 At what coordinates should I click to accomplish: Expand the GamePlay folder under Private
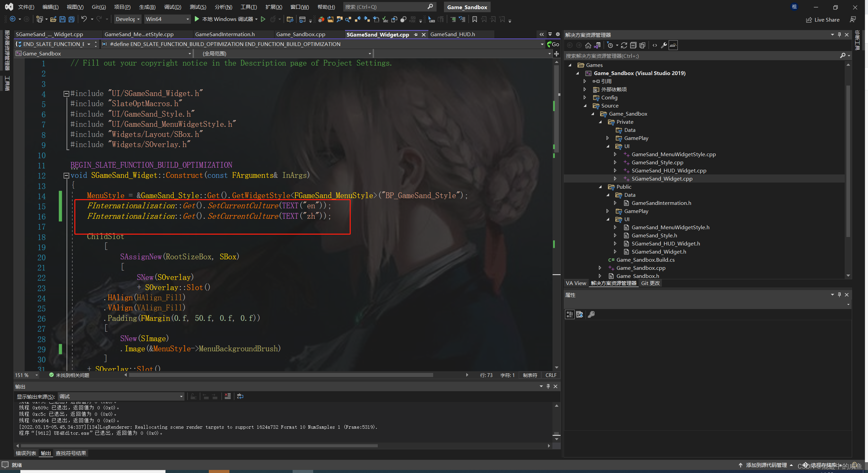coord(607,138)
